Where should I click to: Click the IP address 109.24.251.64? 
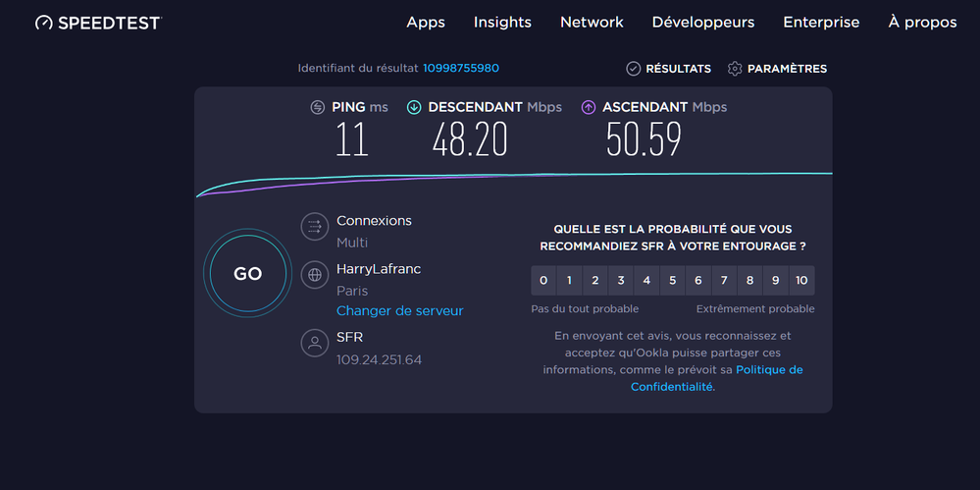coord(379,359)
